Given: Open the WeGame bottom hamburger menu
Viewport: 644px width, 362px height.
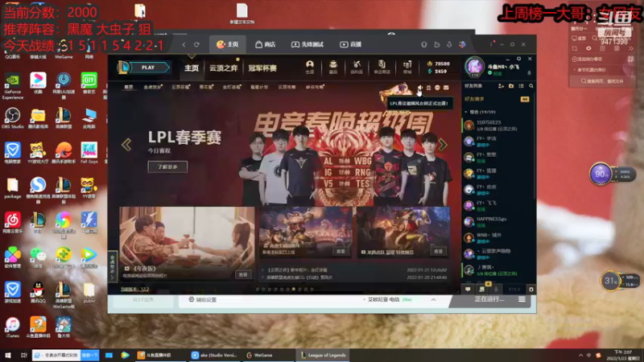Looking at the screenshot, I should click(522, 299).
